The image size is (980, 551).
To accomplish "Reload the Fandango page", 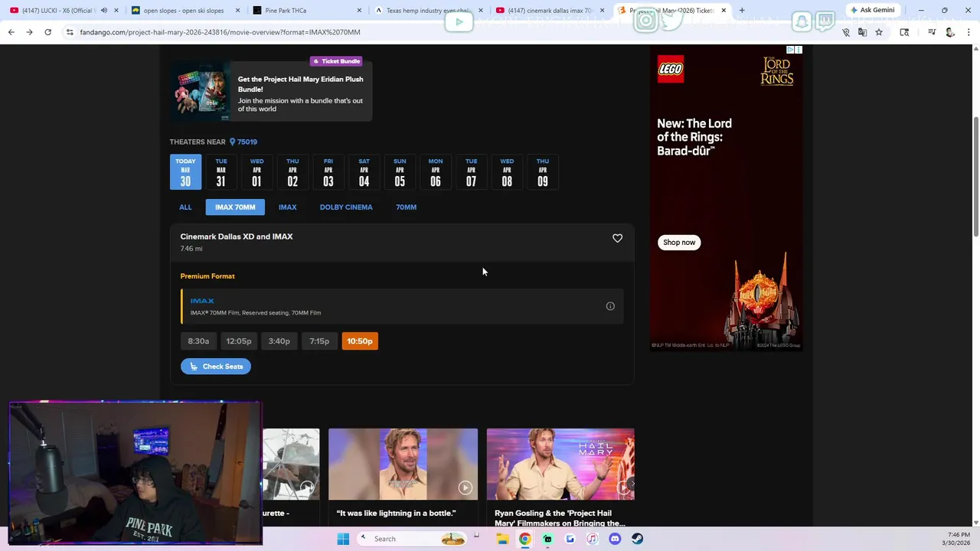I will click(x=47, y=32).
